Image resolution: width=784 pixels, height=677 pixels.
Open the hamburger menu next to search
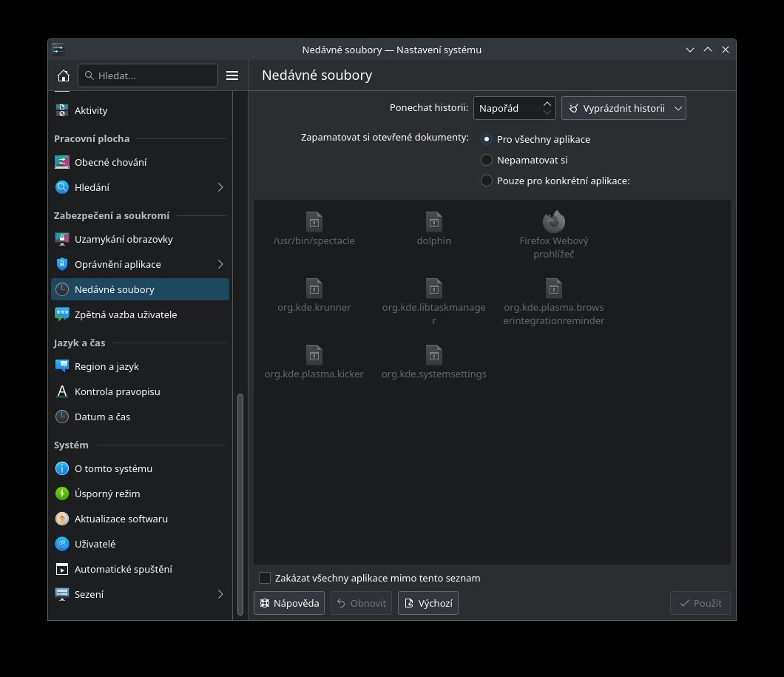232,75
